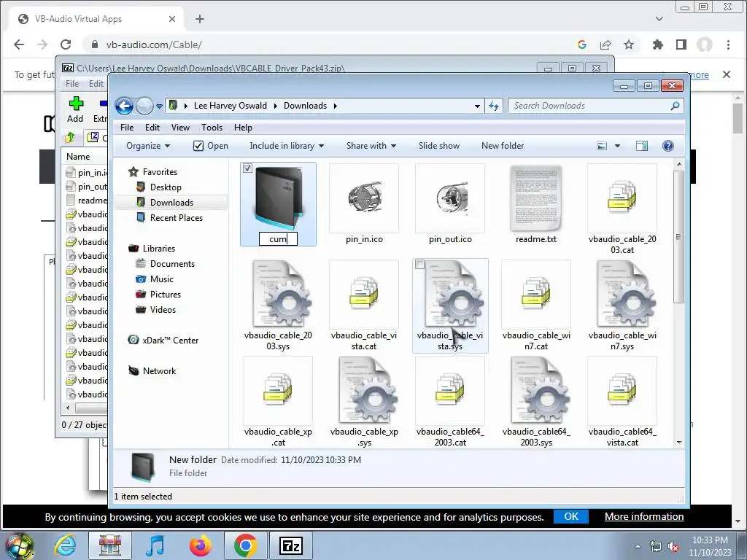Open the Help menu in Explorer
The image size is (747, 560).
tap(243, 127)
